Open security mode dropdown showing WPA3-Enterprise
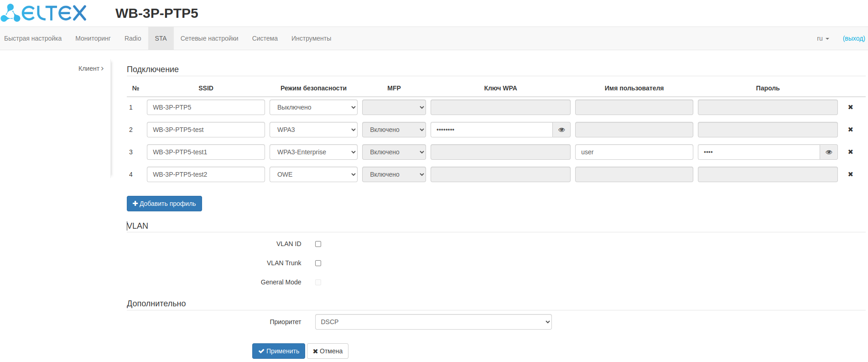This screenshot has width=868, height=362. (313, 152)
